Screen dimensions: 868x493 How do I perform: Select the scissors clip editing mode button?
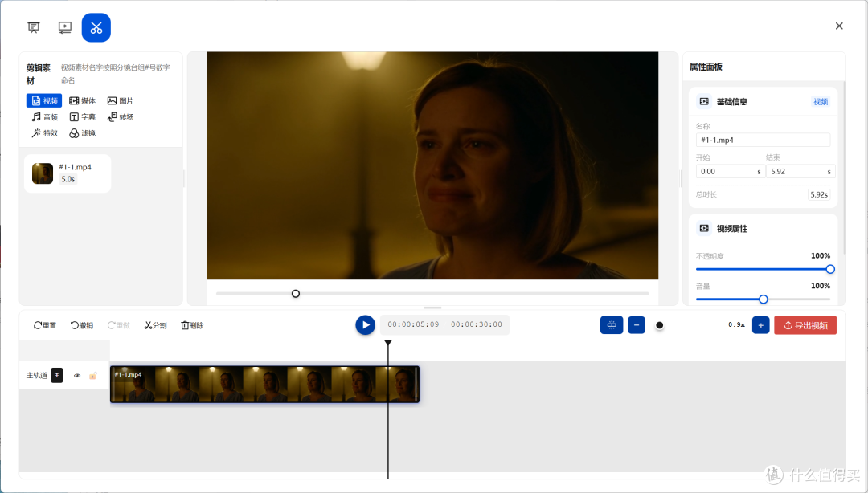click(96, 27)
